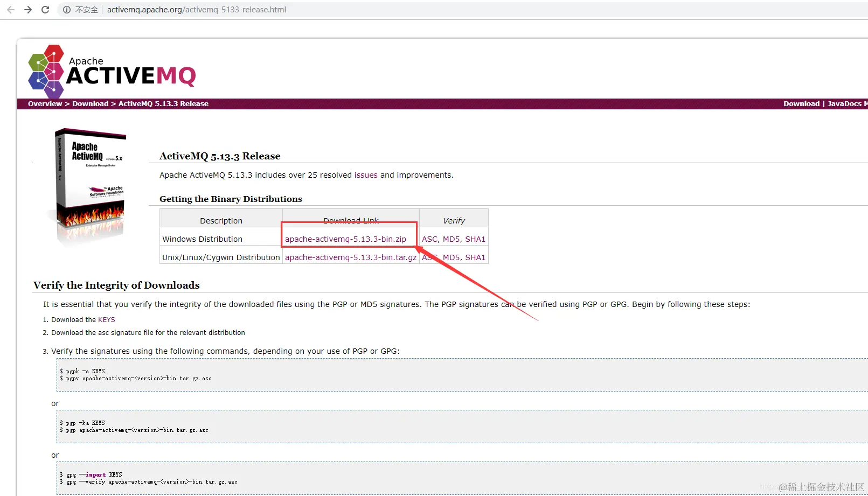Open the KEYS download link
The width and height of the screenshot is (868, 496).
tap(107, 320)
